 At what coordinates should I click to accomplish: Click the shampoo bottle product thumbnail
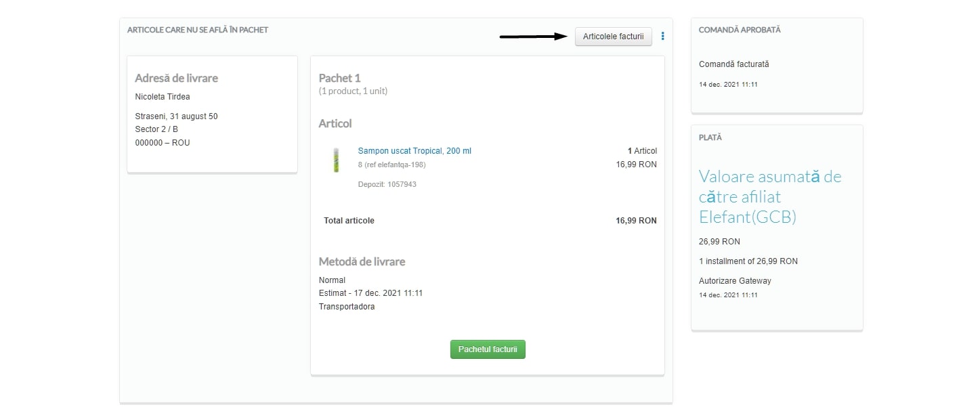point(335,160)
